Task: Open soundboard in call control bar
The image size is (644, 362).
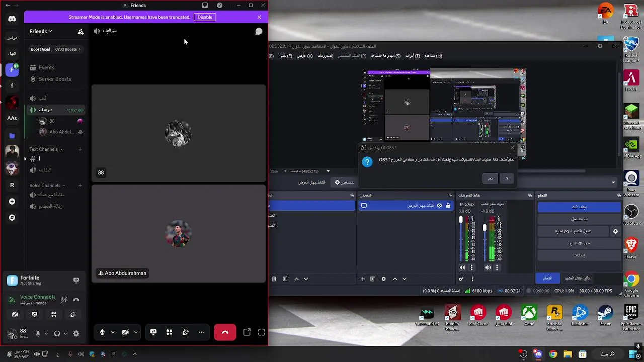Action: click(186, 332)
